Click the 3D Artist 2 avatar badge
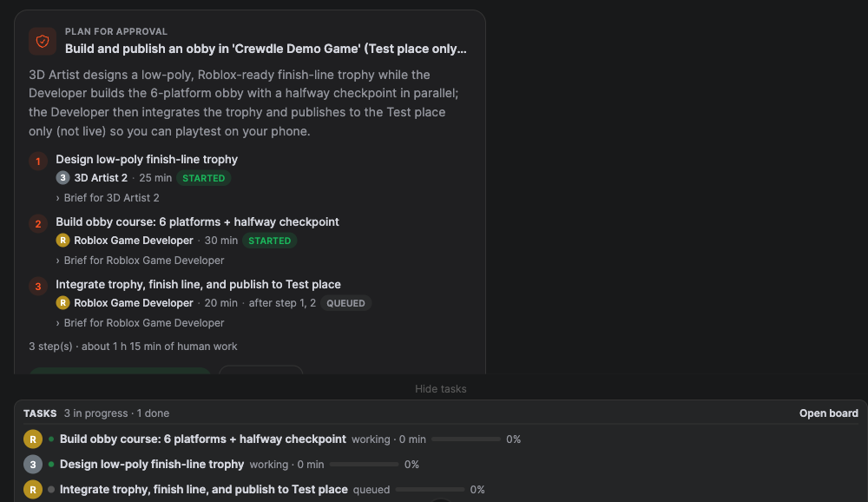Viewport: 868px width, 502px height. point(62,178)
